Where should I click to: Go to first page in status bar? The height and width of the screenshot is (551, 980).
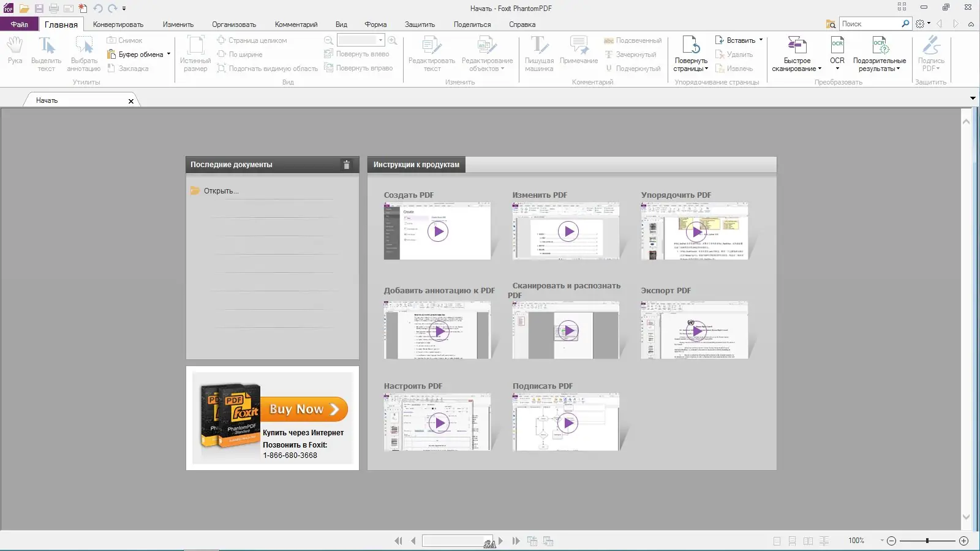point(398,541)
